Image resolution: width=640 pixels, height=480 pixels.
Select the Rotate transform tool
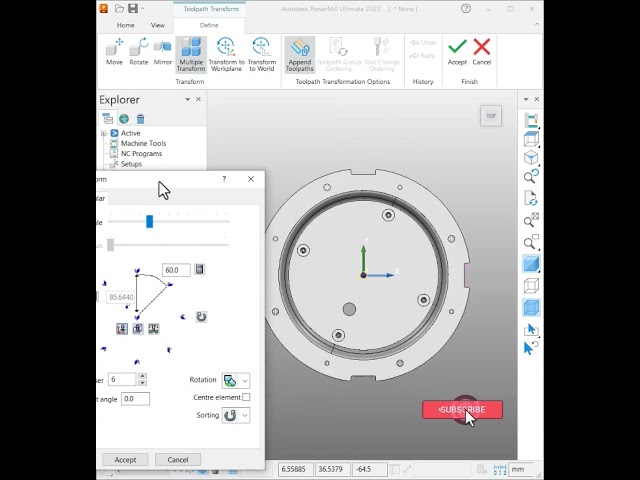[x=139, y=52]
